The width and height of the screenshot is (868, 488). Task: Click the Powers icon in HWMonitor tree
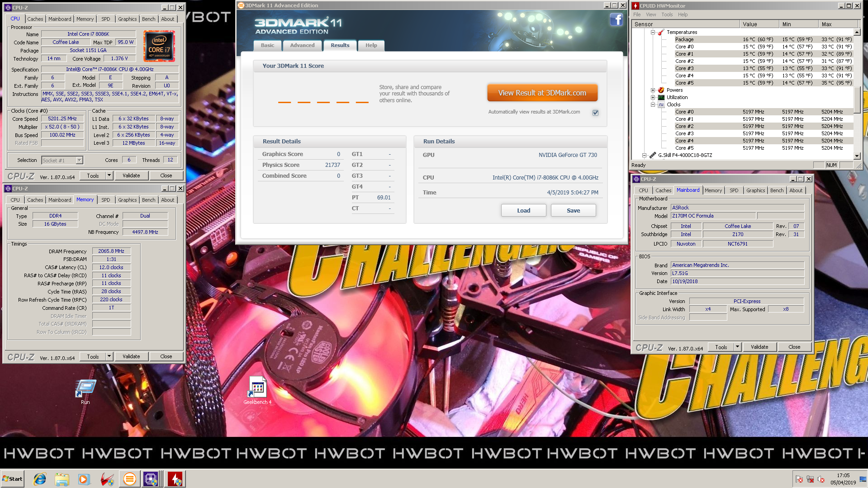coord(661,90)
